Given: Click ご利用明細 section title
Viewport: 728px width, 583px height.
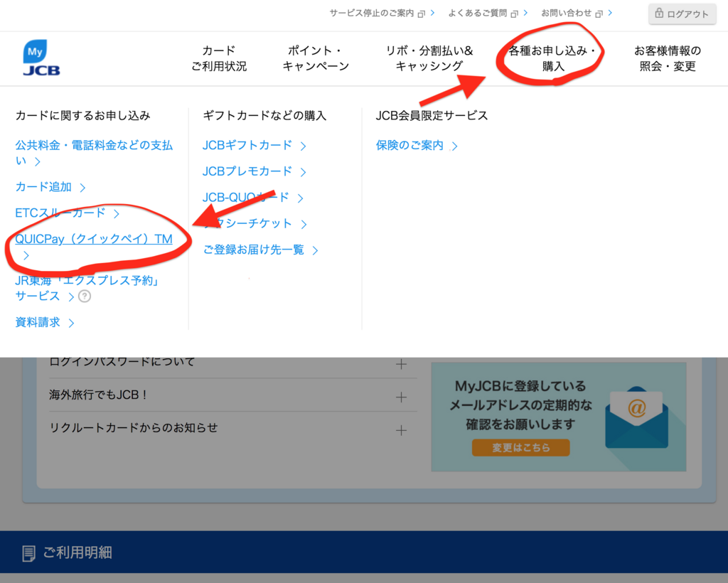Looking at the screenshot, I should (77, 552).
